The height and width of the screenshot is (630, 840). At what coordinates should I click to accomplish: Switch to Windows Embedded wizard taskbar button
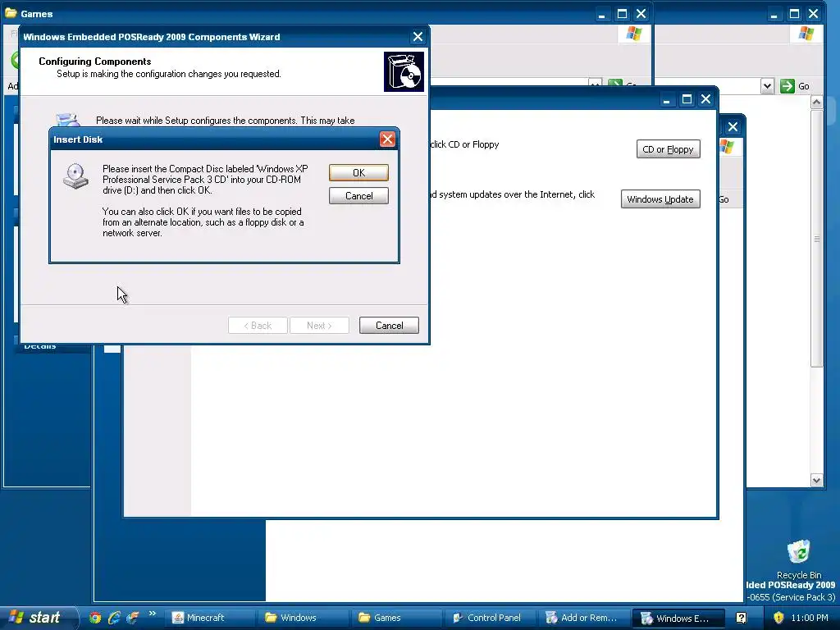tap(678, 619)
